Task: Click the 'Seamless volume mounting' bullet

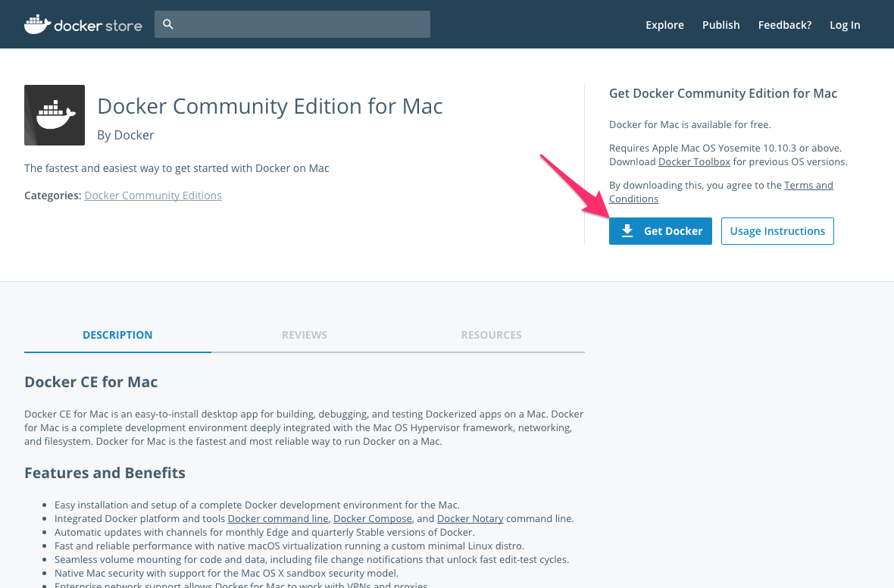Action: pyautogui.click(x=312, y=559)
